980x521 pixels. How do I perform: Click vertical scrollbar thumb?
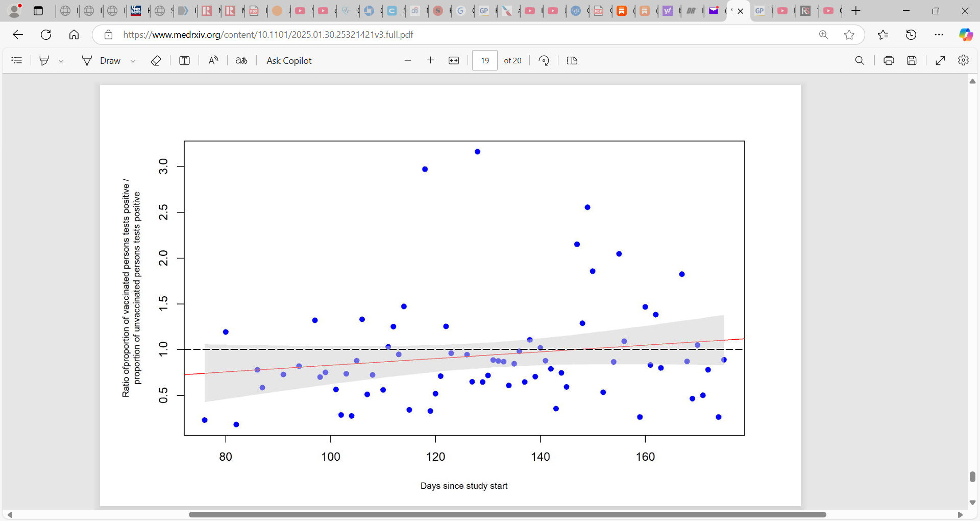972,476
